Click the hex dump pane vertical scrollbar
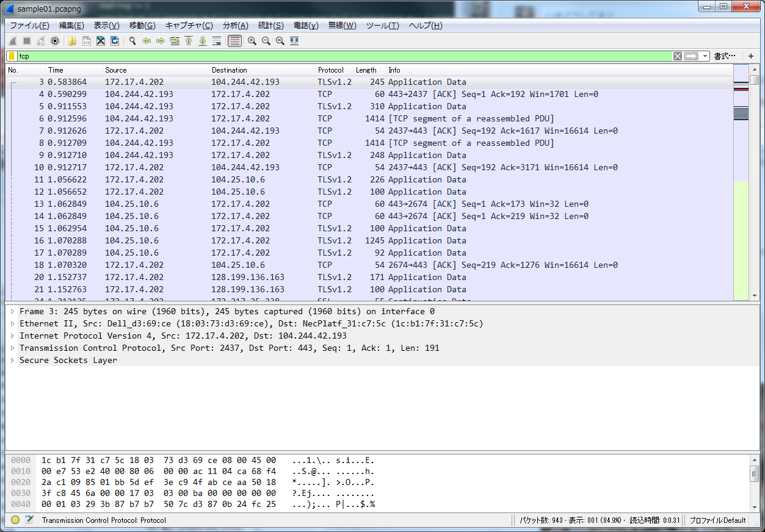765x532 pixels. [x=755, y=483]
